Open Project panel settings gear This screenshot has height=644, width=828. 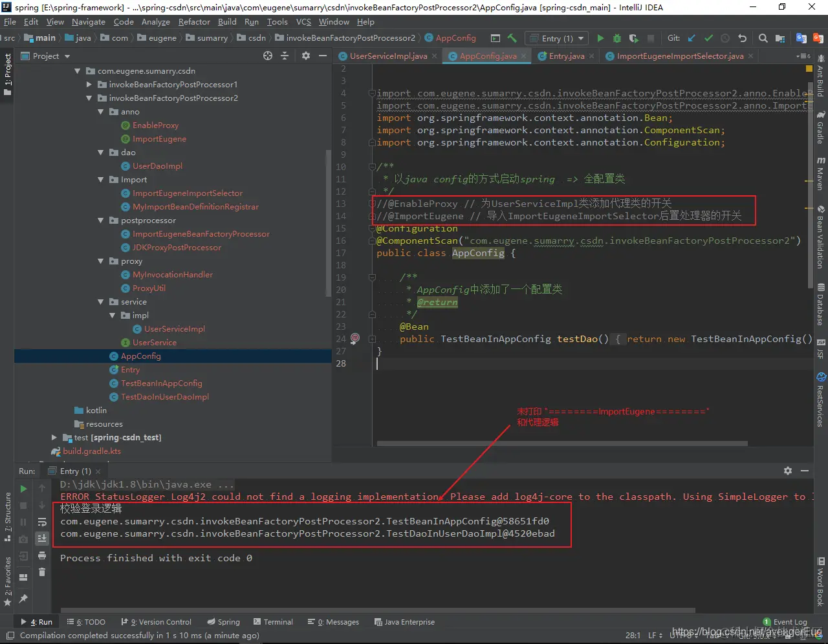(306, 56)
